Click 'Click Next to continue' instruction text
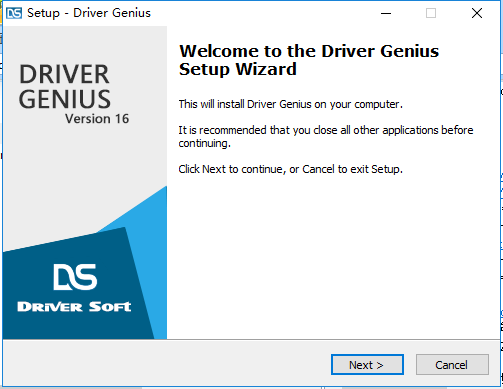The image size is (503, 389). click(x=290, y=169)
